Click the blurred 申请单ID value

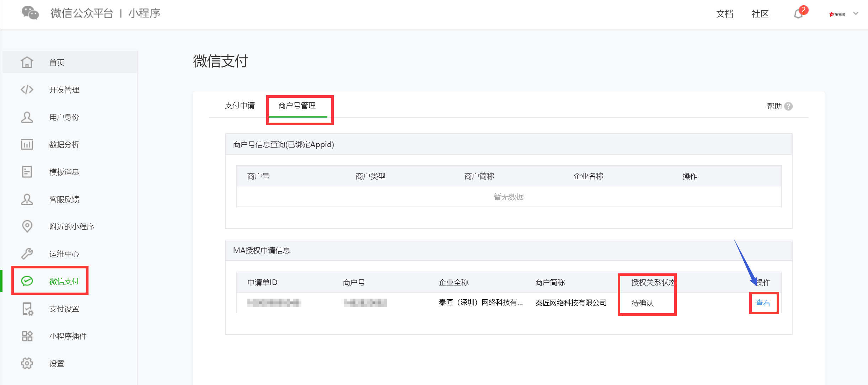click(274, 303)
